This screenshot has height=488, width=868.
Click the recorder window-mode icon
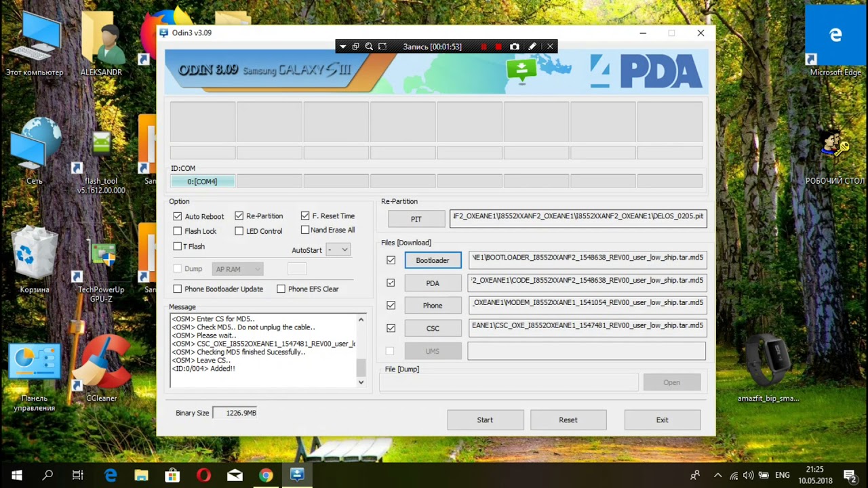[355, 47]
